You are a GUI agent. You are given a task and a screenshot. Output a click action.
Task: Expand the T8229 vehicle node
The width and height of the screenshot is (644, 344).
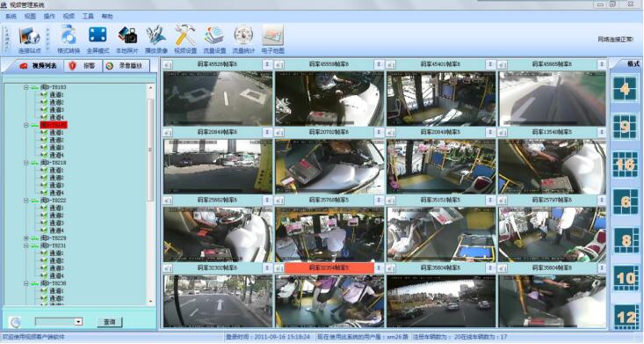[x=25, y=238]
